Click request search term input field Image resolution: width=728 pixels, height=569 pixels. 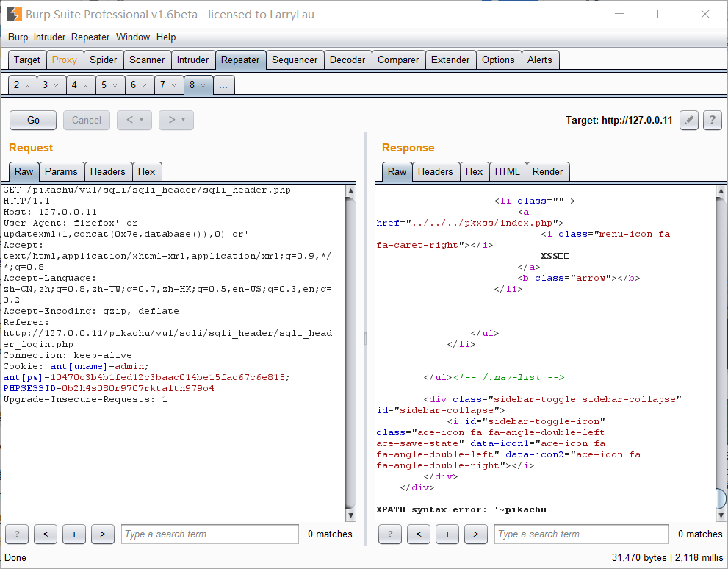click(210, 534)
